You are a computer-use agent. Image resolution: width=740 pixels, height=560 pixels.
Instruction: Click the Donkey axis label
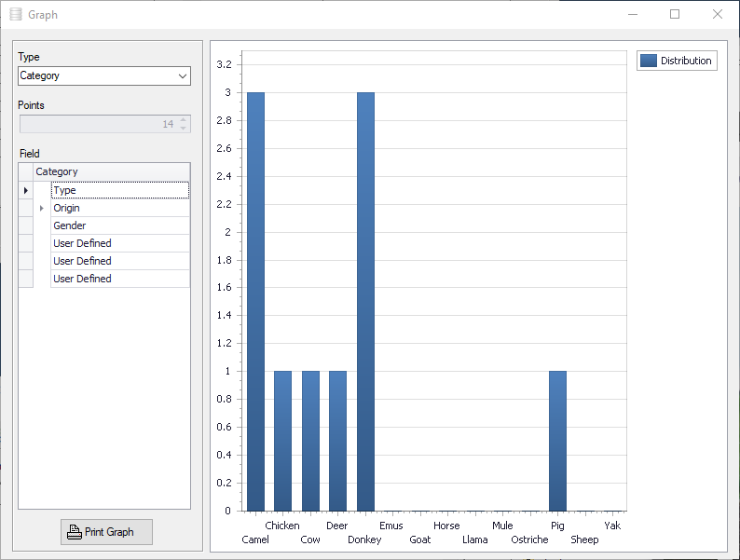click(364, 540)
